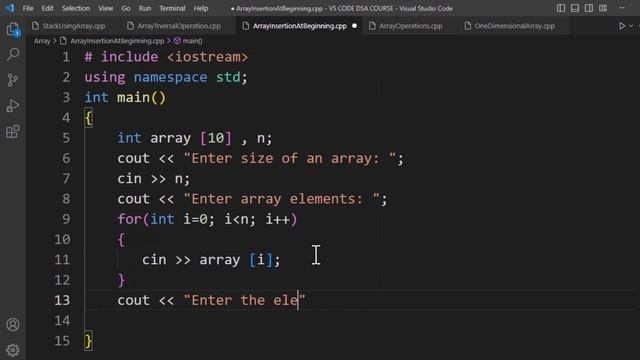Click the Array folder breadcrumb
Viewport: 640px width, 360px height.
coord(42,41)
